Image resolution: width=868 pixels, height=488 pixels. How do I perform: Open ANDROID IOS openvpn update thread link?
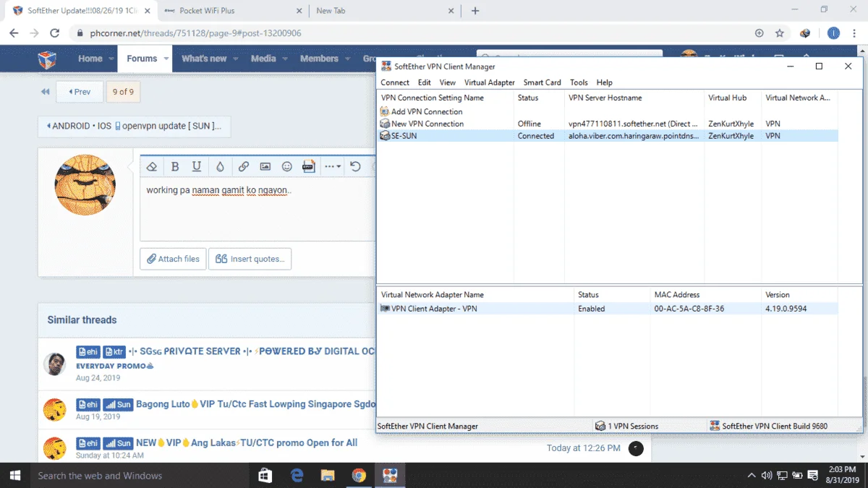(135, 126)
